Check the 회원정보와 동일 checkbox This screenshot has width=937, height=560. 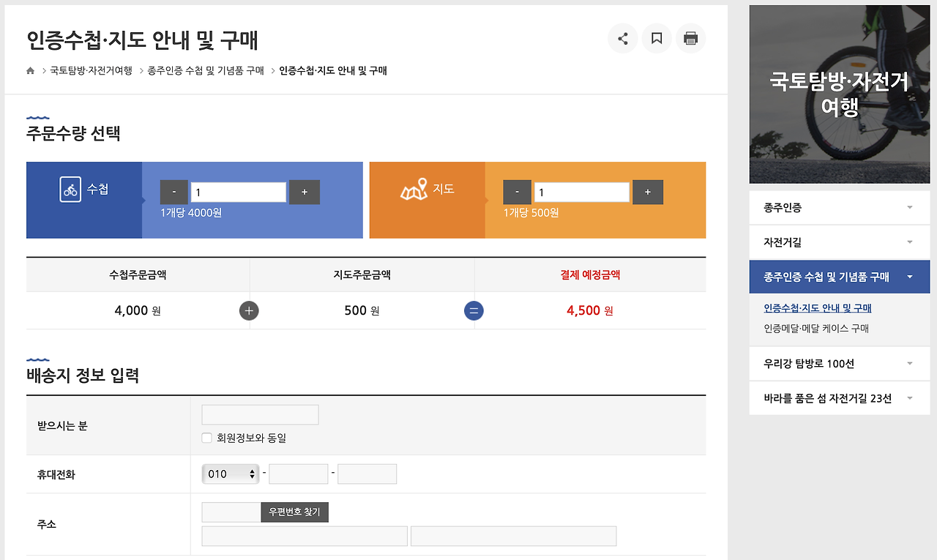[x=206, y=438]
